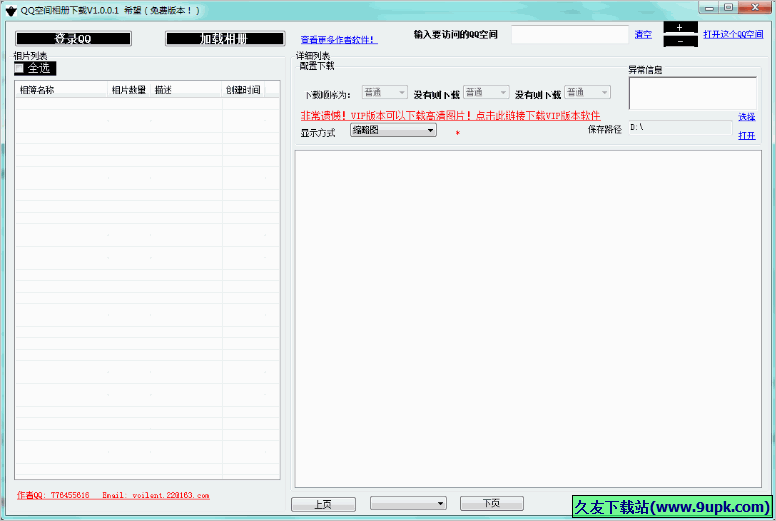The image size is (776, 521).
Task: Click the 加载相册 load albums button
Action: coord(225,39)
